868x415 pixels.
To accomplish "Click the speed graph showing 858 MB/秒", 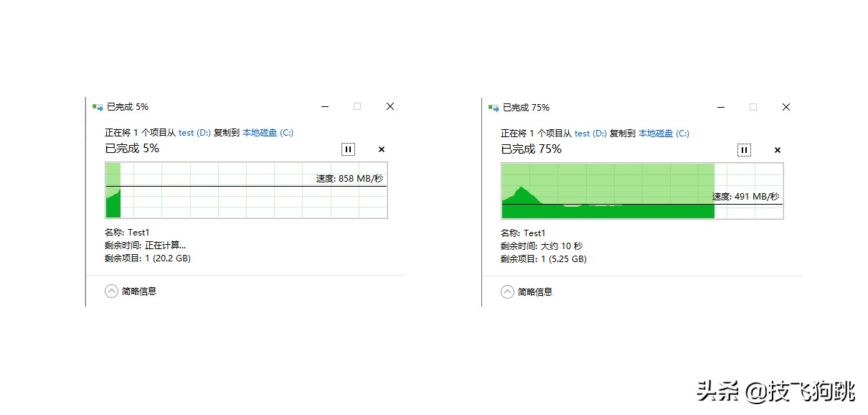I will tap(246, 190).
